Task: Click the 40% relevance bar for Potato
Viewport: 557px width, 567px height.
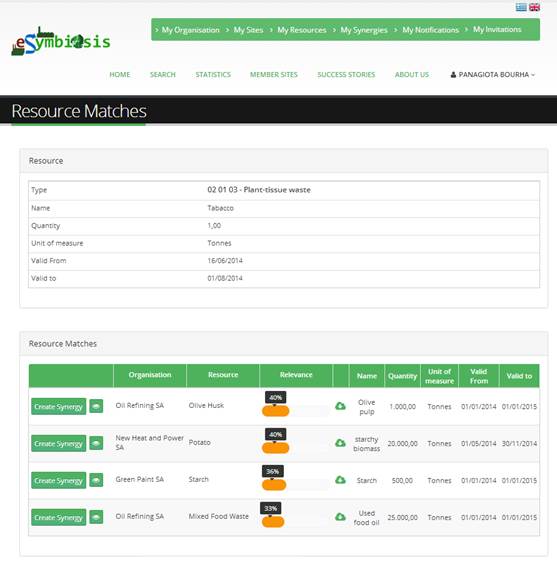Action: coord(276,448)
